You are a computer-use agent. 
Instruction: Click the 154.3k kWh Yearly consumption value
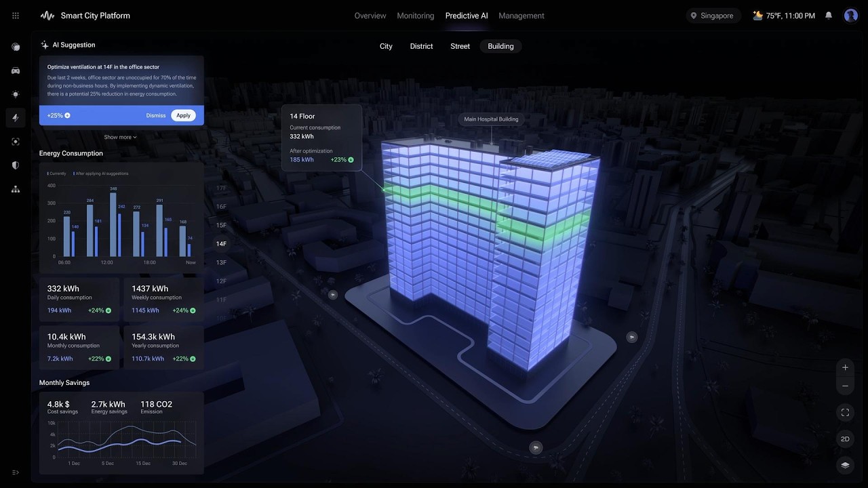click(x=153, y=337)
